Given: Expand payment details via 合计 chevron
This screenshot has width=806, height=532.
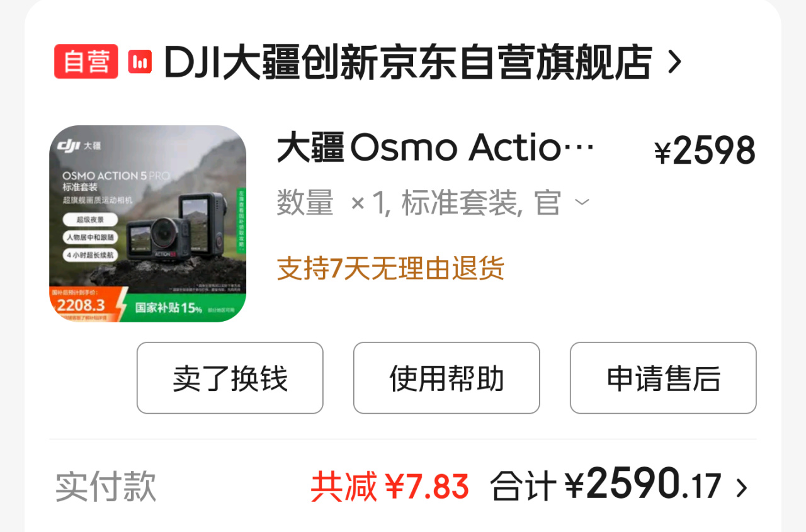Looking at the screenshot, I should click(x=742, y=487).
